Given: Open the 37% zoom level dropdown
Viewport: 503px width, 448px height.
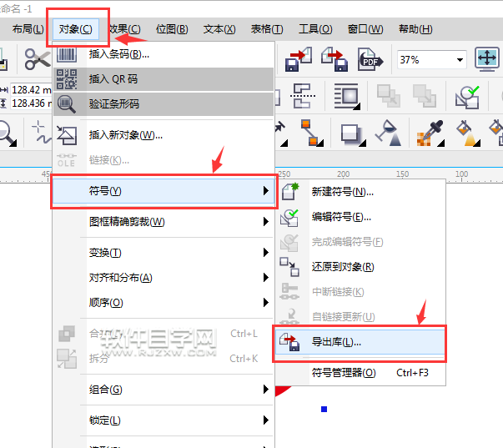Looking at the screenshot, I should click(x=460, y=60).
